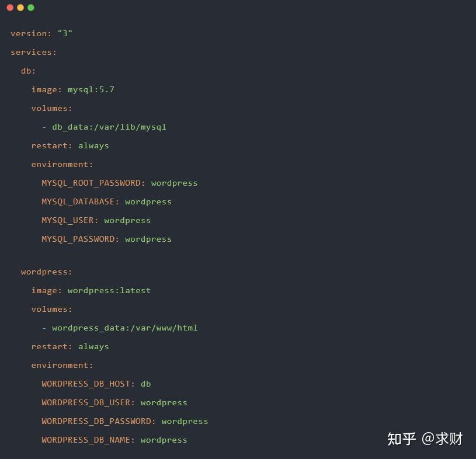Click the 'db:' service key

(29, 71)
